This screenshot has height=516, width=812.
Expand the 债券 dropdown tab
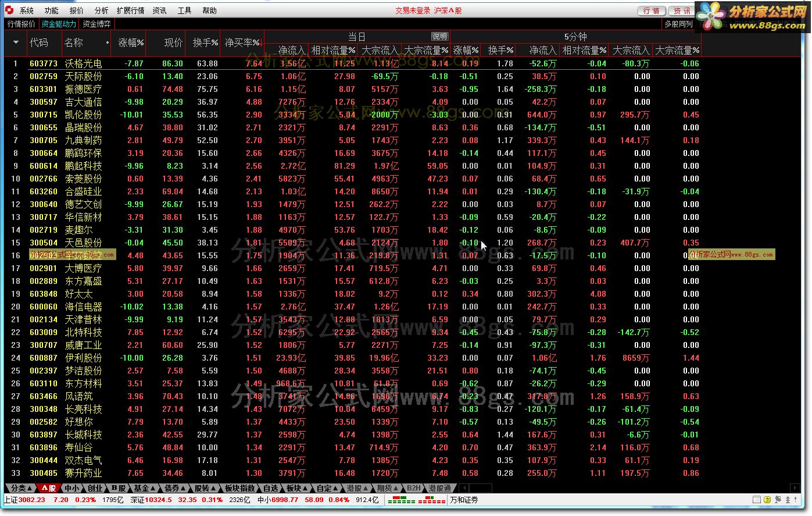[175, 488]
